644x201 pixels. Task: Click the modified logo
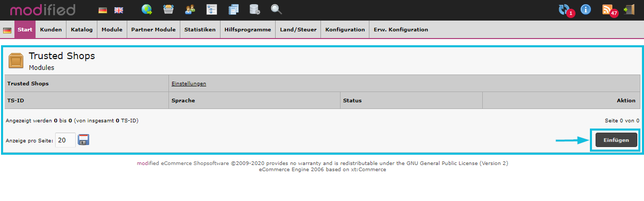43,9
